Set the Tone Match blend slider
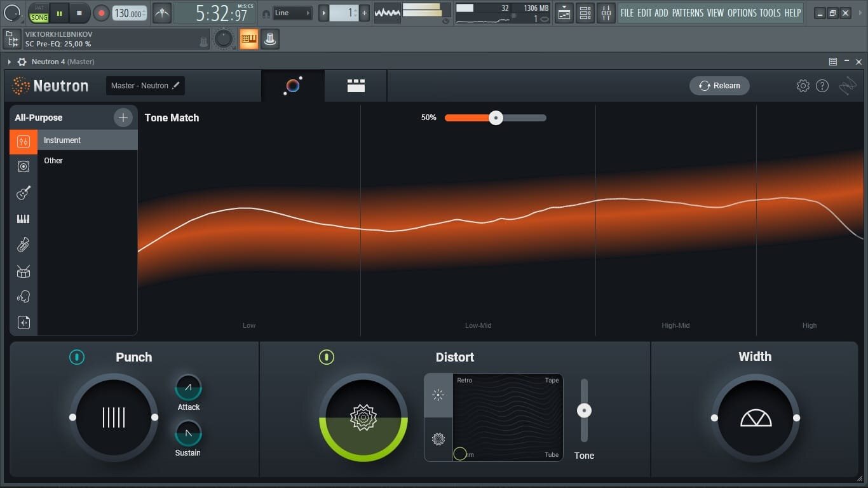This screenshot has height=488, width=868. [496, 118]
